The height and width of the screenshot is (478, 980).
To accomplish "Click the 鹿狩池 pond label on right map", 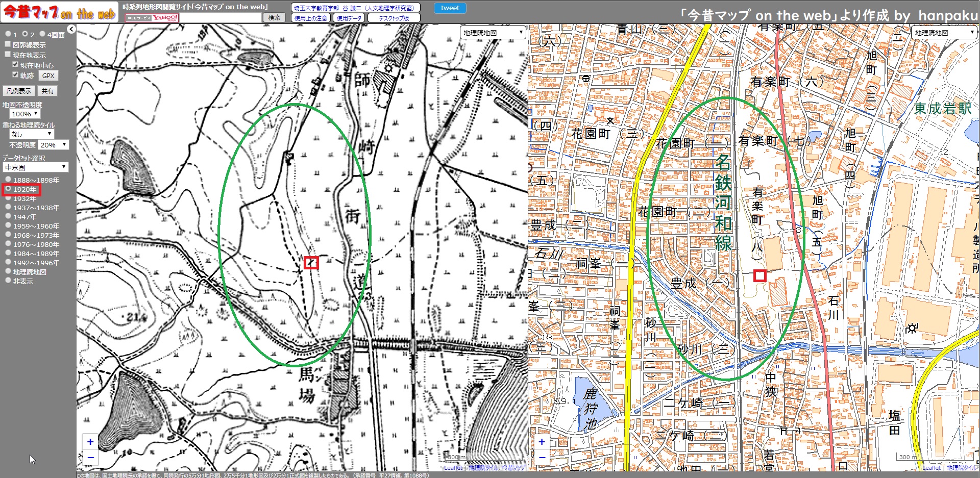I will [x=591, y=409].
